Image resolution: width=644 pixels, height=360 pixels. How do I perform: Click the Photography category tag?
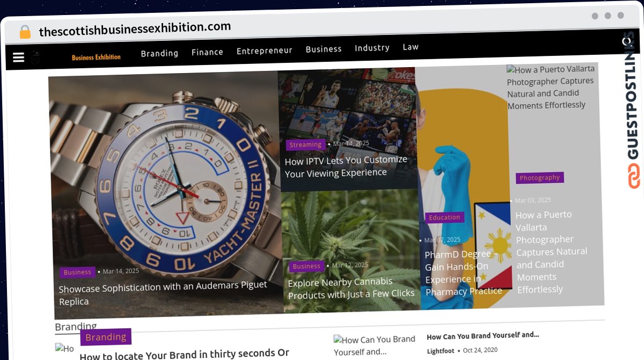pos(540,178)
